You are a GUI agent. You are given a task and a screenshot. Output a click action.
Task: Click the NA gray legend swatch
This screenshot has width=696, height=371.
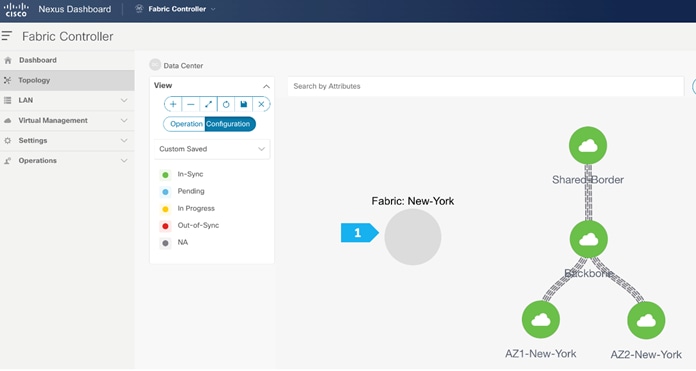coord(165,243)
